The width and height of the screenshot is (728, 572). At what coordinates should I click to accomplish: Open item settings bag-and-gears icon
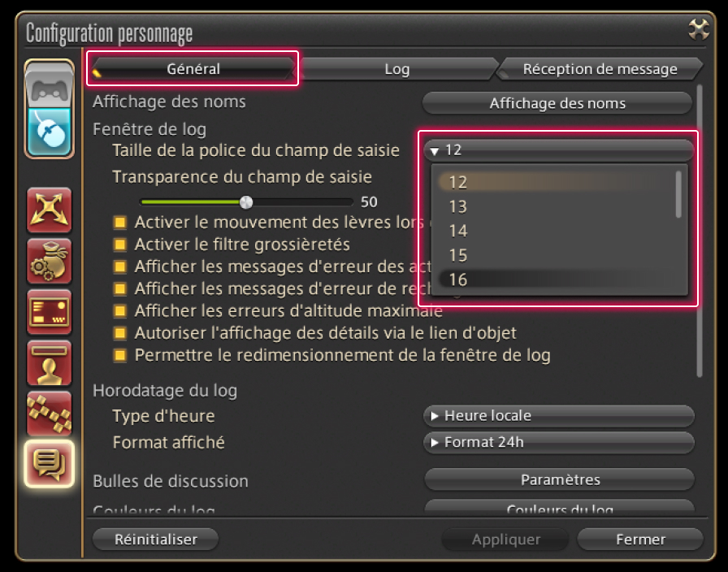coord(50,260)
